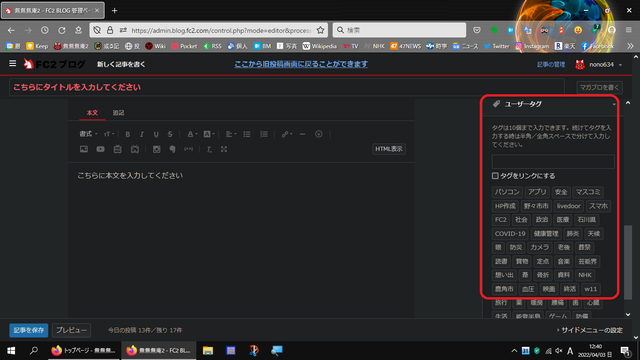Follow link back to old posting screen
The height and width of the screenshot is (360, 640).
(x=301, y=64)
